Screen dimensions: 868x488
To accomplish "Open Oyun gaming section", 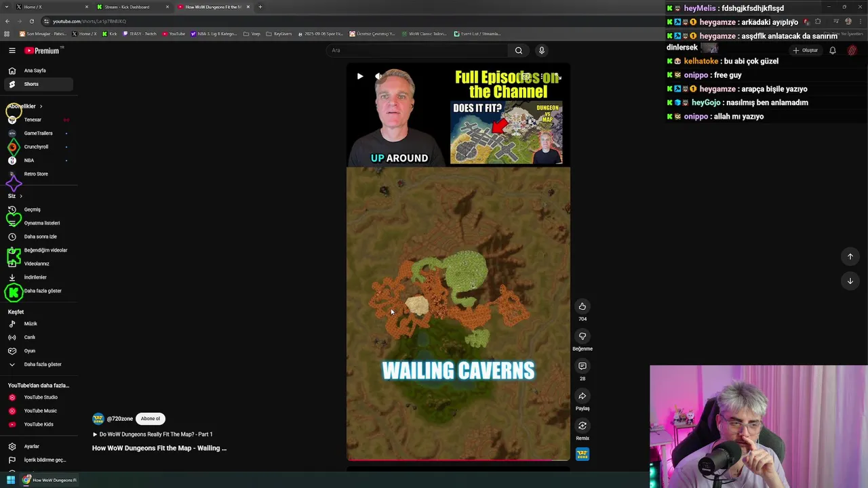I will pos(38,351).
